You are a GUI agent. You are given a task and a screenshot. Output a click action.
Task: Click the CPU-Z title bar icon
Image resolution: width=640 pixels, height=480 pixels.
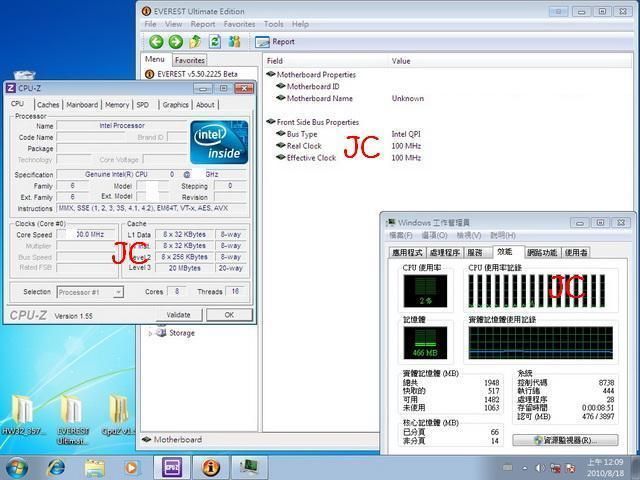click(x=11, y=88)
